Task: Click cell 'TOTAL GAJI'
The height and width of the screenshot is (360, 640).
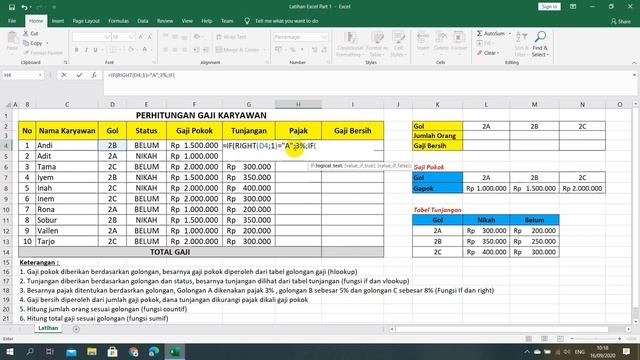Action: pyautogui.click(x=170, y=252)
